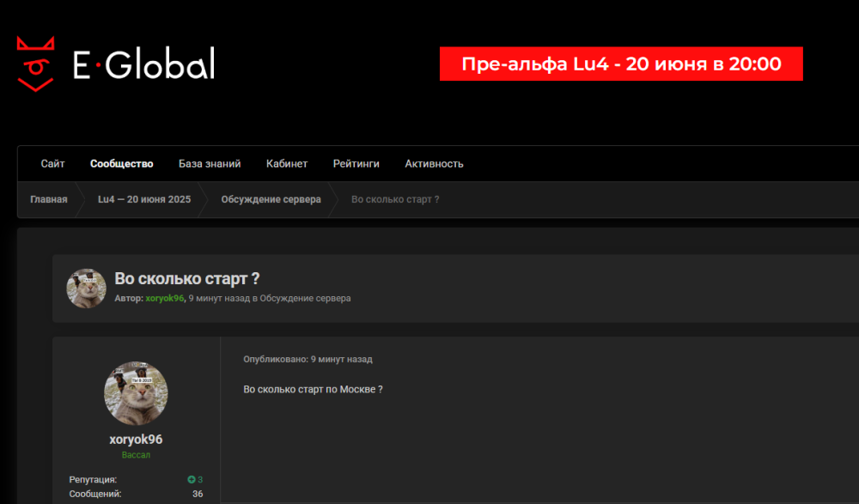Open the Сайт menu item

point(52,164)
